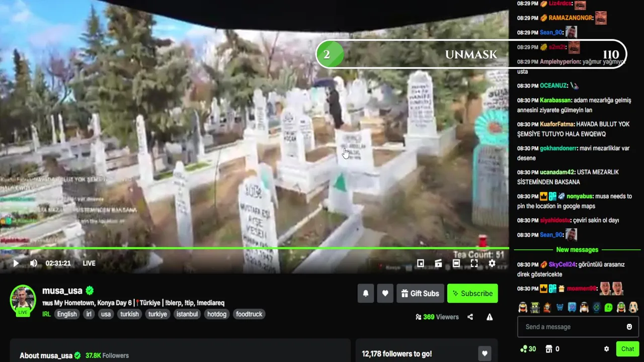Open Karabassan's profile in chat
This screenshot has width=644, height=362.
pyautogui.click(x=555, y=100)
